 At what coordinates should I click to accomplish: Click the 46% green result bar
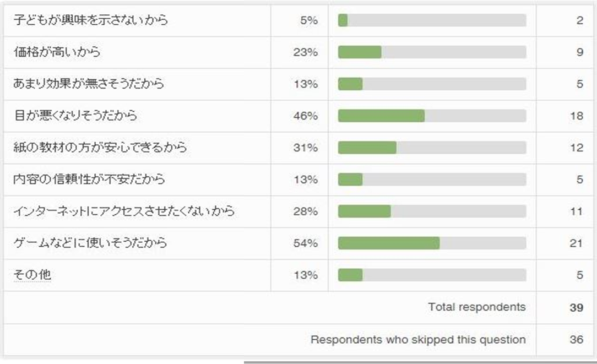point(381,116)
